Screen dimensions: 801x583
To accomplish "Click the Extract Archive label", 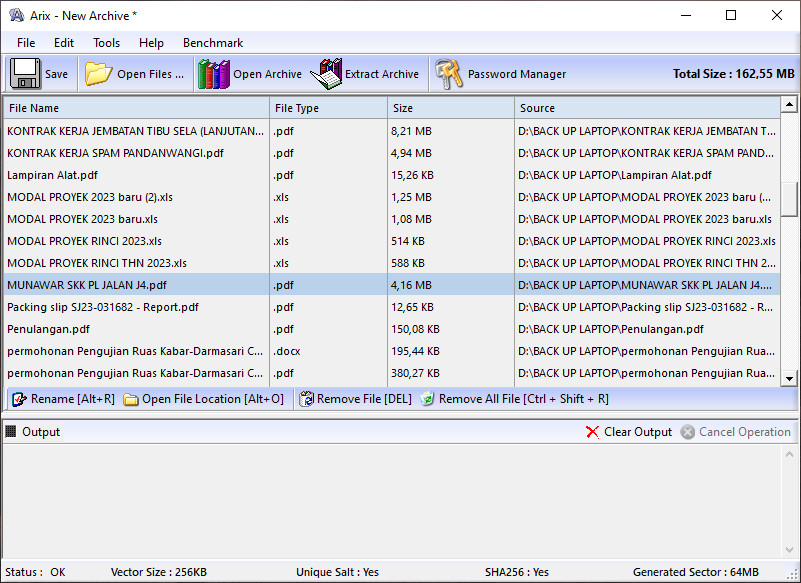I will tap(382, 74).
